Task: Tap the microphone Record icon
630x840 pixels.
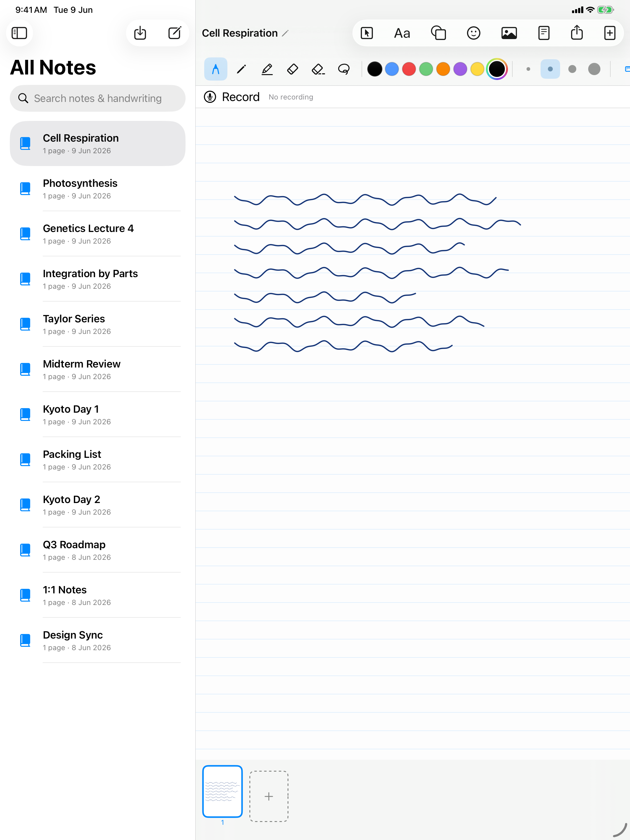Action: point(210,97)
